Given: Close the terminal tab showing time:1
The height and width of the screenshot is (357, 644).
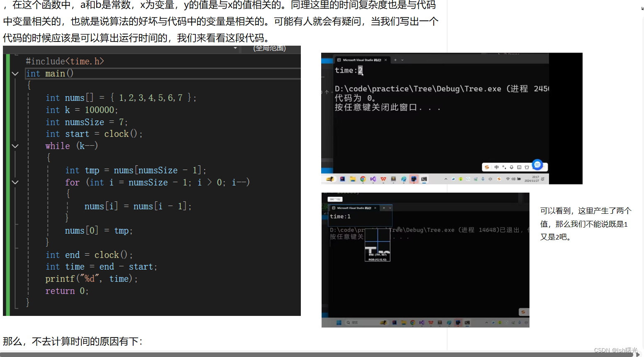Looking at the screenshot, I should (375, 208).
